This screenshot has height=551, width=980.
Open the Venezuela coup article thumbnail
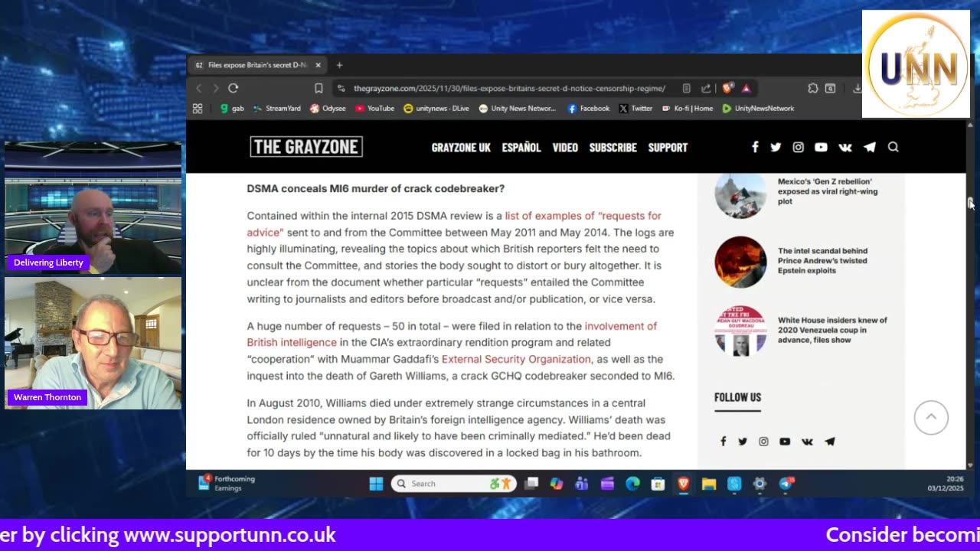(x=740, y=331)
